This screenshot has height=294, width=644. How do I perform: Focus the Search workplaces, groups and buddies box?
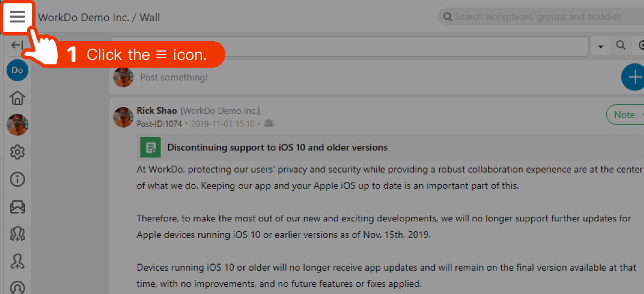541,17
